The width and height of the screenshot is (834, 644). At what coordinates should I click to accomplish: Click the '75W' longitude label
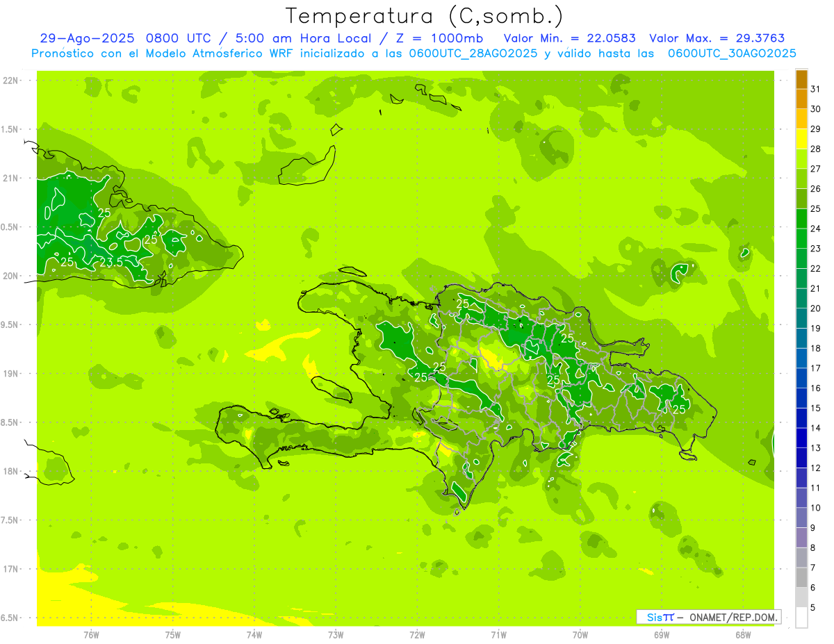coord(173,635)
